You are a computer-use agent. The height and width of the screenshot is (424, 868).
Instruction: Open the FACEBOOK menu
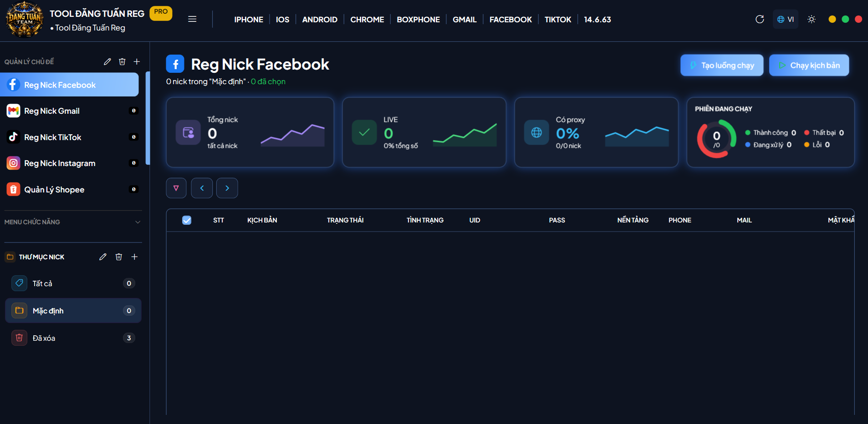tap(511, 20)
